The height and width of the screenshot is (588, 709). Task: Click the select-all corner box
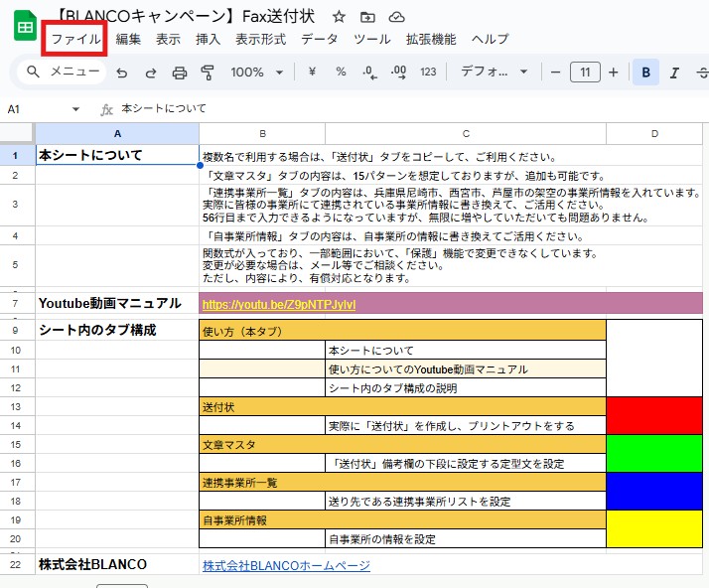[17, 133]
